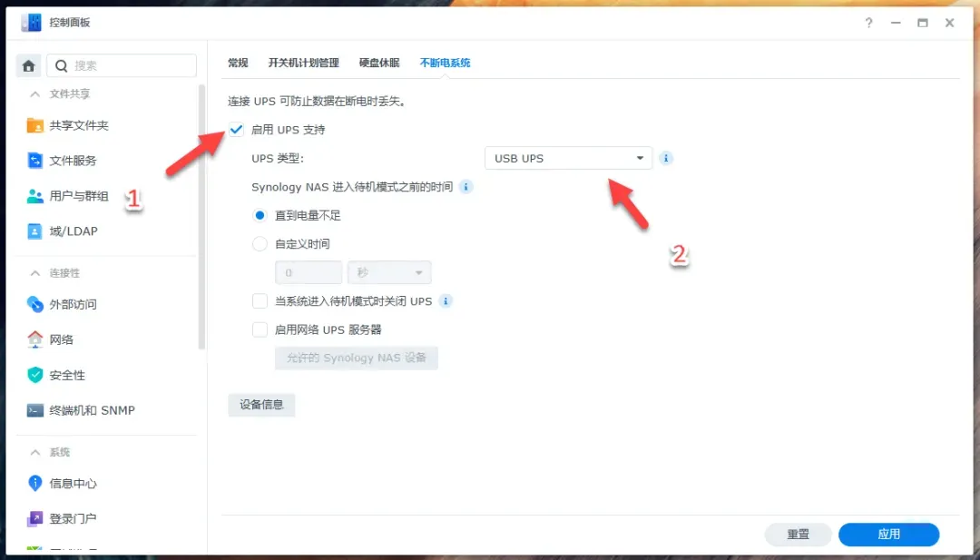This screenshot has height=560, width=980.
Task: Open the USB UPS type dropdown
Action: (x=568, y=158)
